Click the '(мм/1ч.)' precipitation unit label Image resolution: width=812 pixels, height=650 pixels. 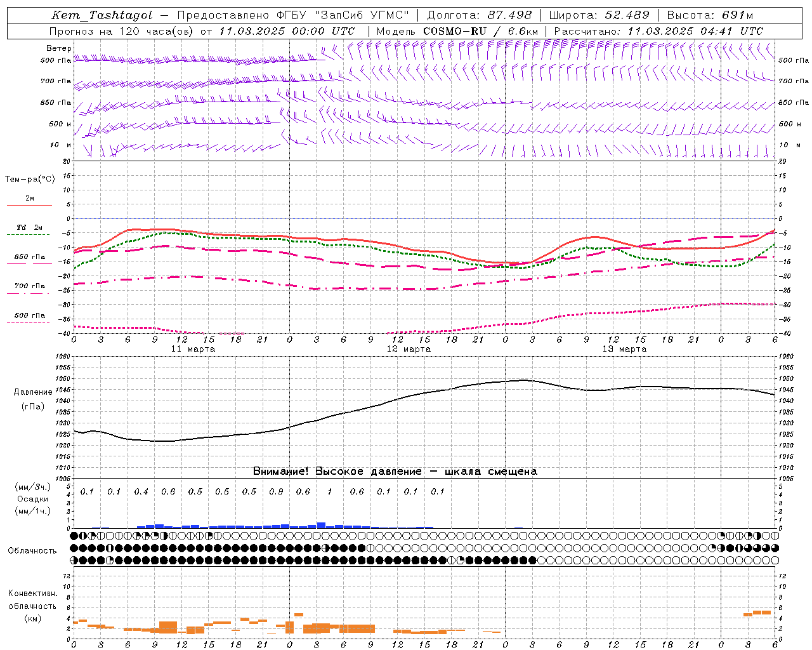pos(32,510)
